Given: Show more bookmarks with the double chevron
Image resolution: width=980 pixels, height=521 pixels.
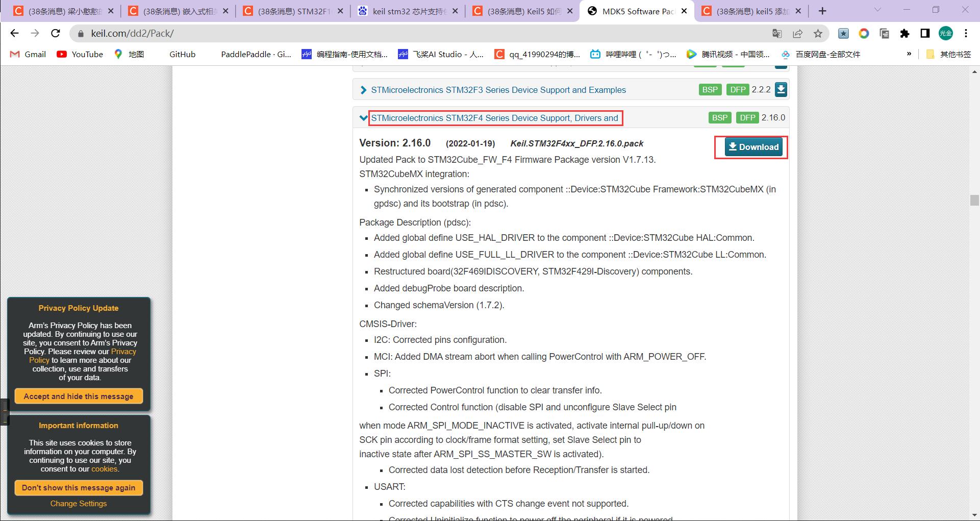Looking at the screenshot, I should (x=909, y=54).
